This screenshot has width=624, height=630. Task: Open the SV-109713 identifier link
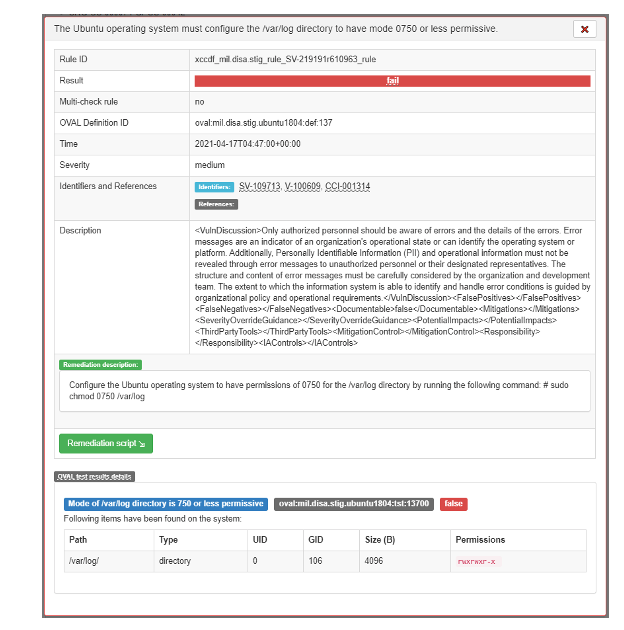click(260, 186)
